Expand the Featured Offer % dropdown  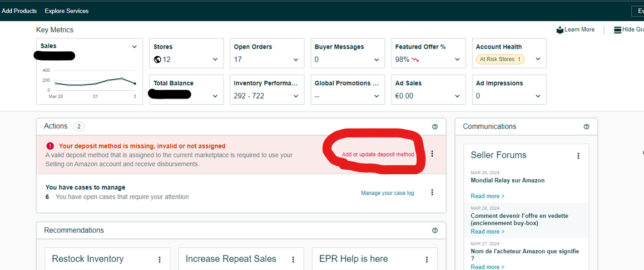457,60
